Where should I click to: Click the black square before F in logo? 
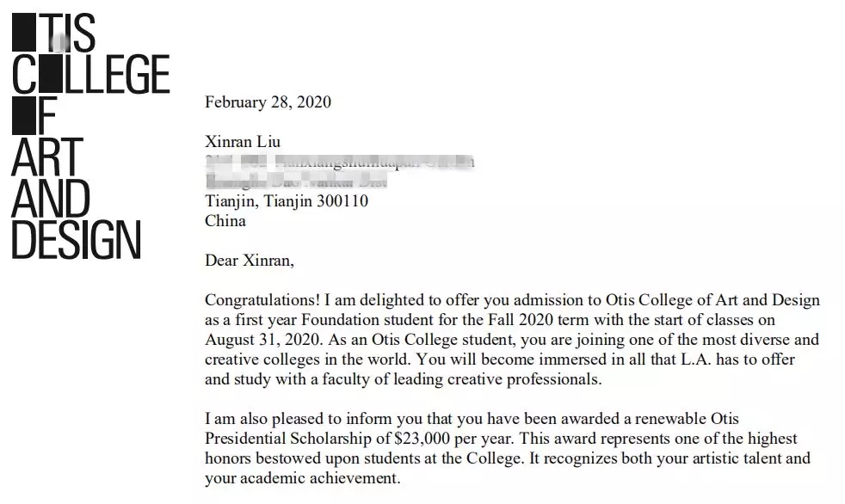(24, 114)
